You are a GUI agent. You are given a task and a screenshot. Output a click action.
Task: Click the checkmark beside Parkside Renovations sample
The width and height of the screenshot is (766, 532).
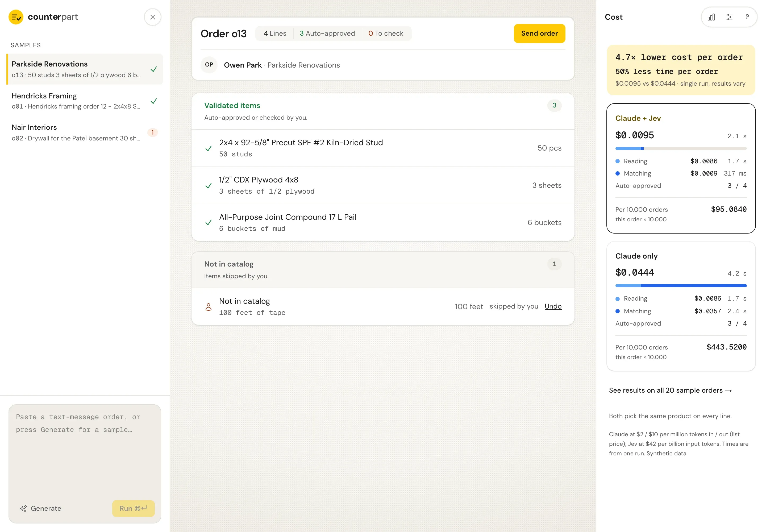click(x=154, y=69)
